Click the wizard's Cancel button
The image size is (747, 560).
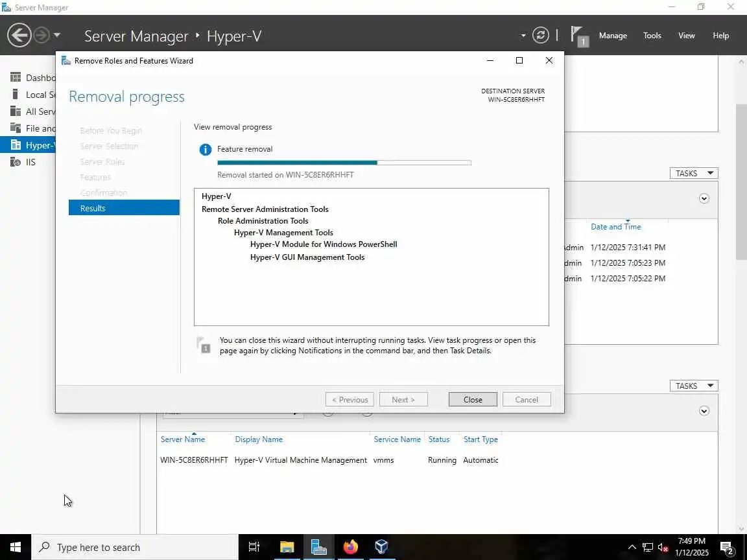click(527, 399)
